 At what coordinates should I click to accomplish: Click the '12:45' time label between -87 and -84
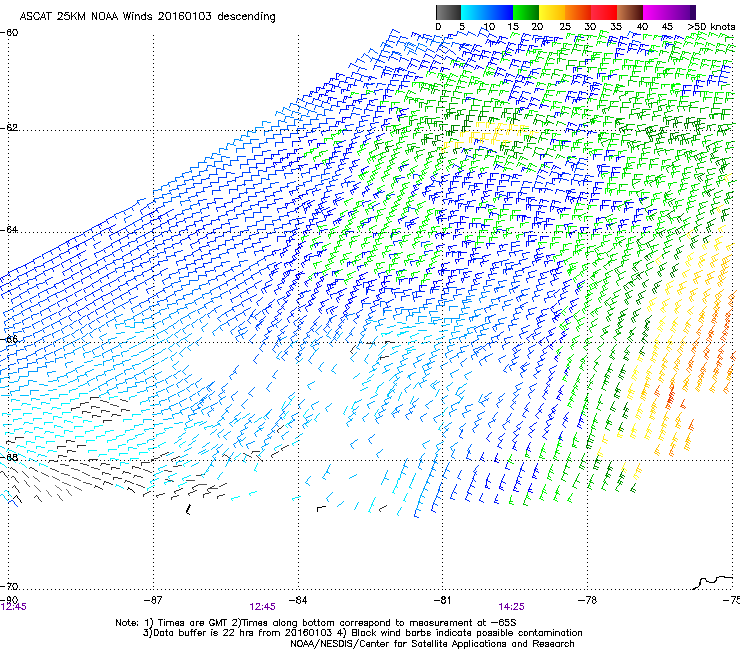pos(262,607)
